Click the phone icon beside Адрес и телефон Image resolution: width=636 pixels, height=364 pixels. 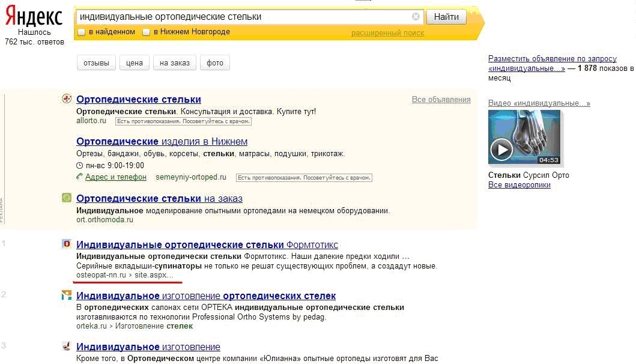tap(79, 177)
